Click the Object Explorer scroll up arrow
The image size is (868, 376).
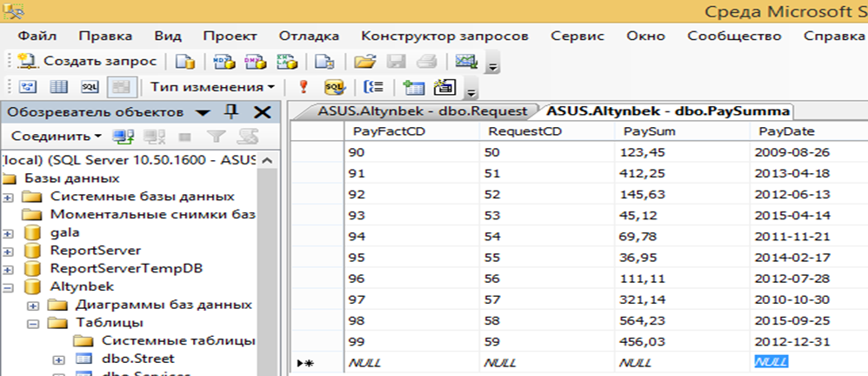266,161
